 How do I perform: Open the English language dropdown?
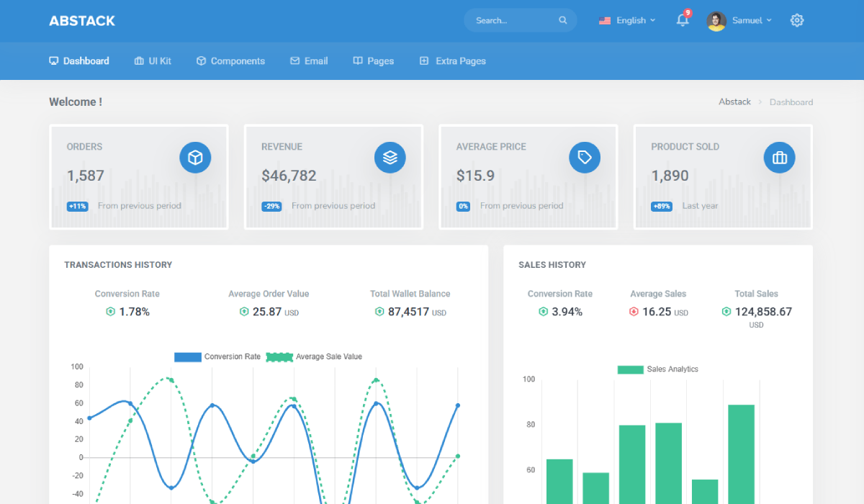627,20
